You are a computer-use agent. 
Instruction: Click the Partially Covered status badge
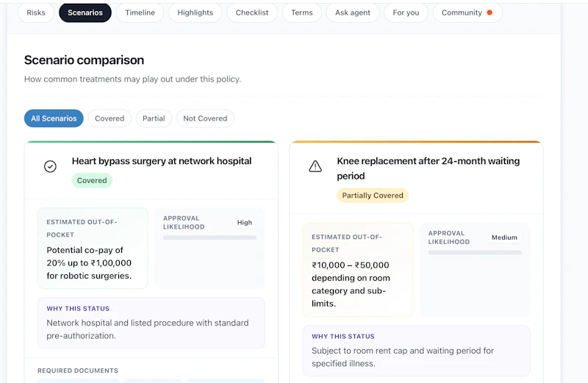click(373, 196)
